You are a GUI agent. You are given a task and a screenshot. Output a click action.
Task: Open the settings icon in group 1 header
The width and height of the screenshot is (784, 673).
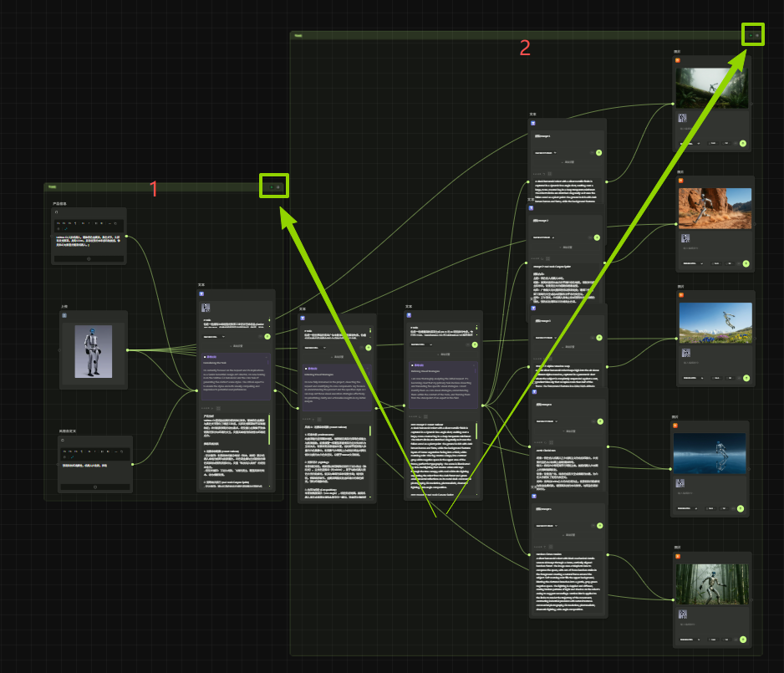click(278, 186)
